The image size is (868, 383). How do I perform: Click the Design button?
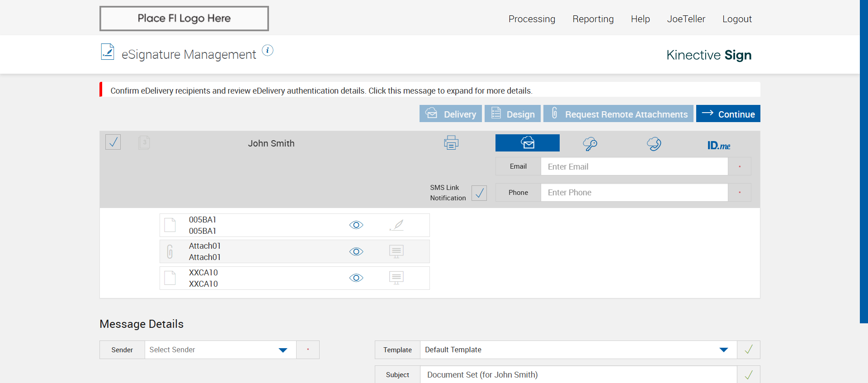point(513,113)
